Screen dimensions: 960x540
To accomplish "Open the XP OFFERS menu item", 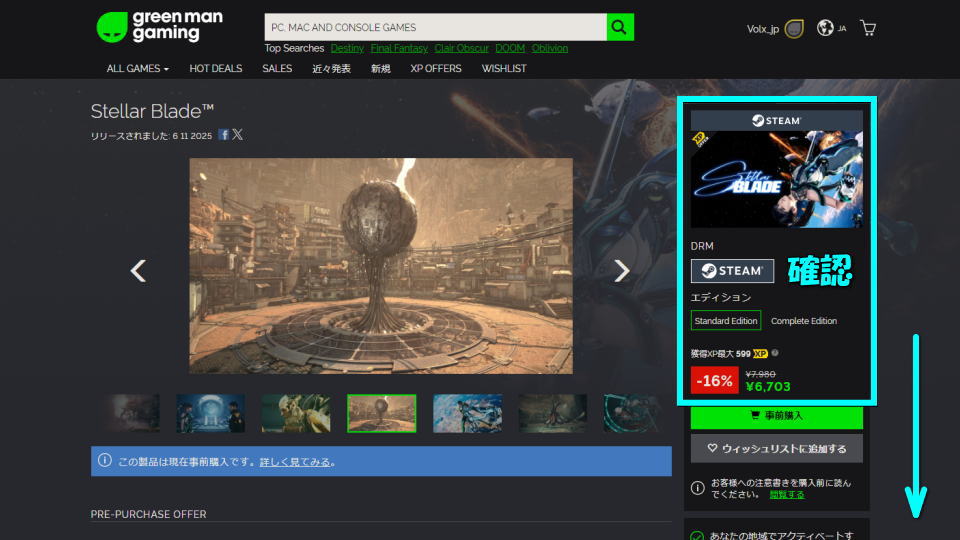I will [x=436, y=69].
